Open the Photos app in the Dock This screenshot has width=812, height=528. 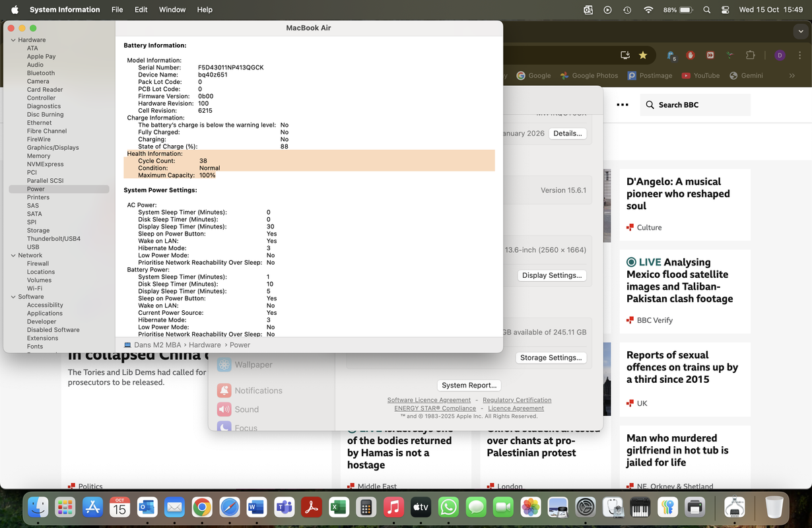click(x=530, y=507)
